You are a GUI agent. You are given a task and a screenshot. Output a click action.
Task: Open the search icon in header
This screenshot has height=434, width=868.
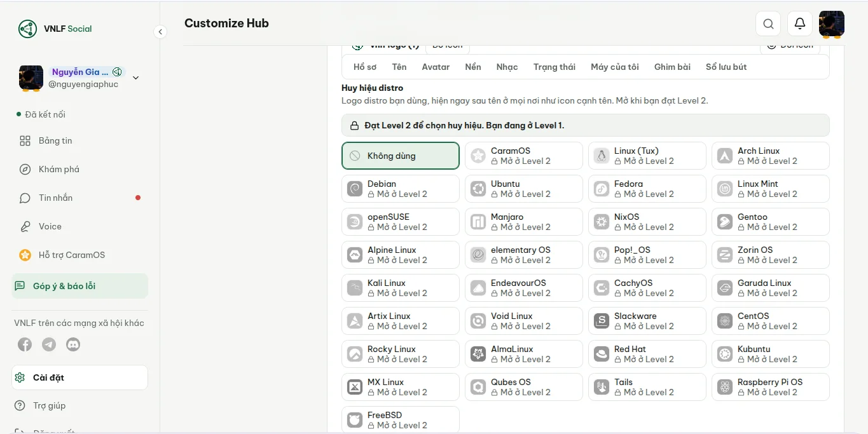[x=768, y=24]
